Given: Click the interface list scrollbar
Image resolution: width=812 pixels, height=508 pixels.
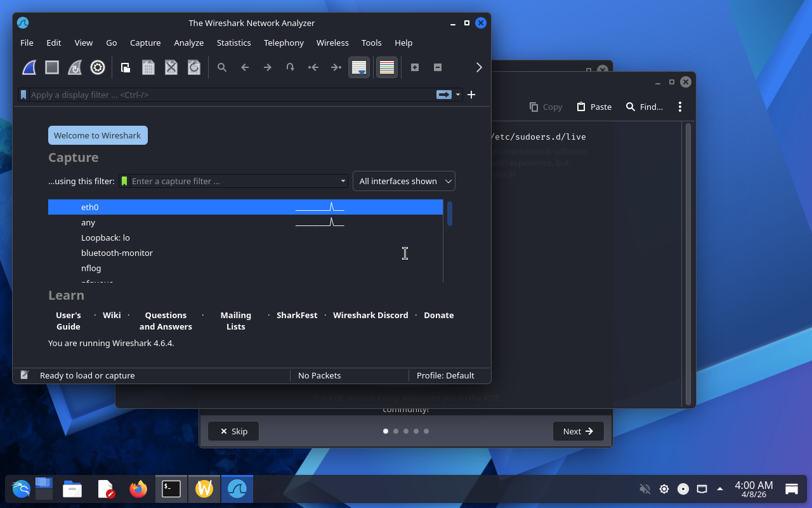Looking at the screenshot, I should pyautogui.click(x=450, y=213).
